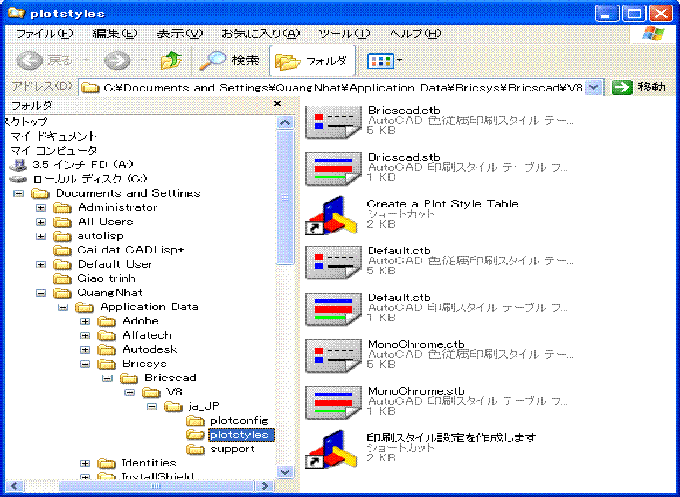Select マイ ドキュメント in tree
Image resolution: width=680 pixels, height=497 pixels.
click(53, 136)
